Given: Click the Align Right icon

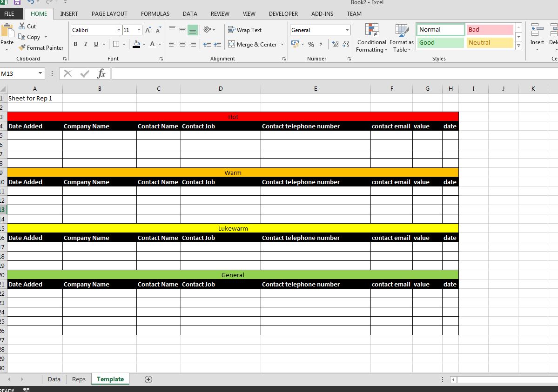Looking at the screenshot, I should [x=193, y=44].
